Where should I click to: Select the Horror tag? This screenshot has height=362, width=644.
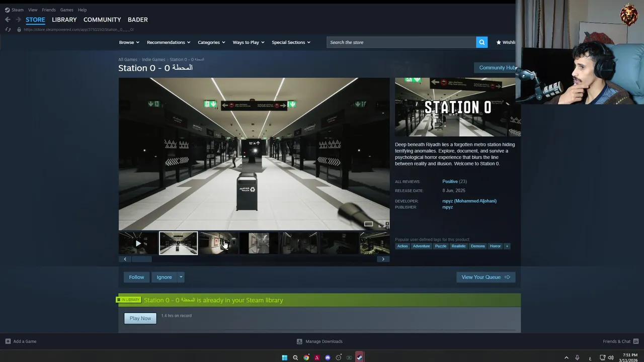coord(496,246)
